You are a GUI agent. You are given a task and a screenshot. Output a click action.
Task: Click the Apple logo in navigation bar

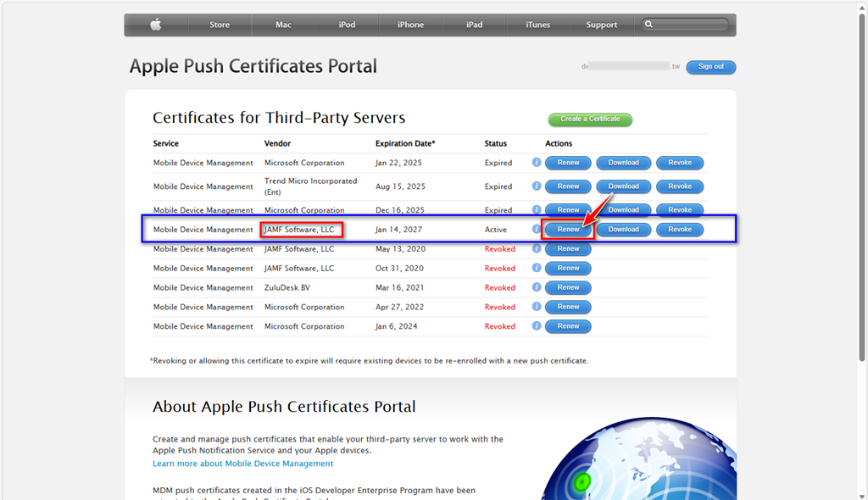(x=156, y=25)
